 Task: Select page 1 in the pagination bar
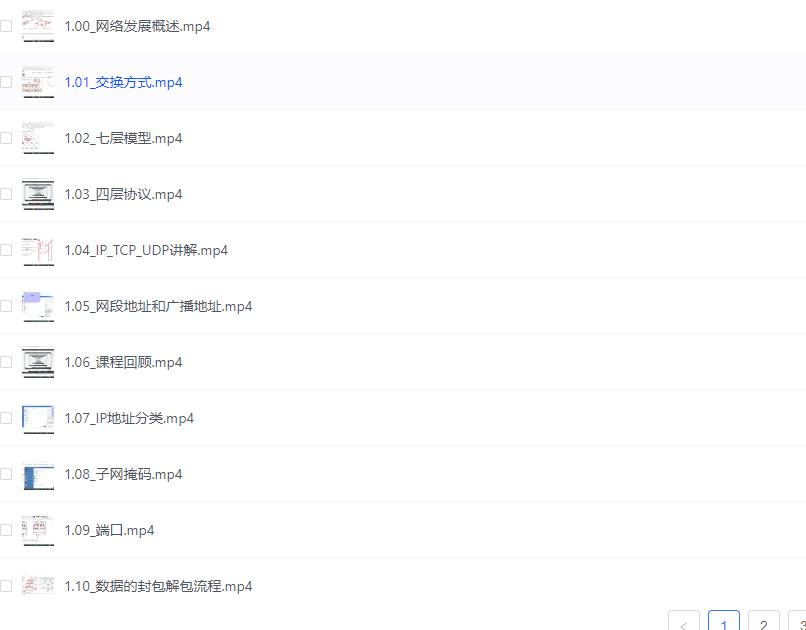click(x=723, y=622)
